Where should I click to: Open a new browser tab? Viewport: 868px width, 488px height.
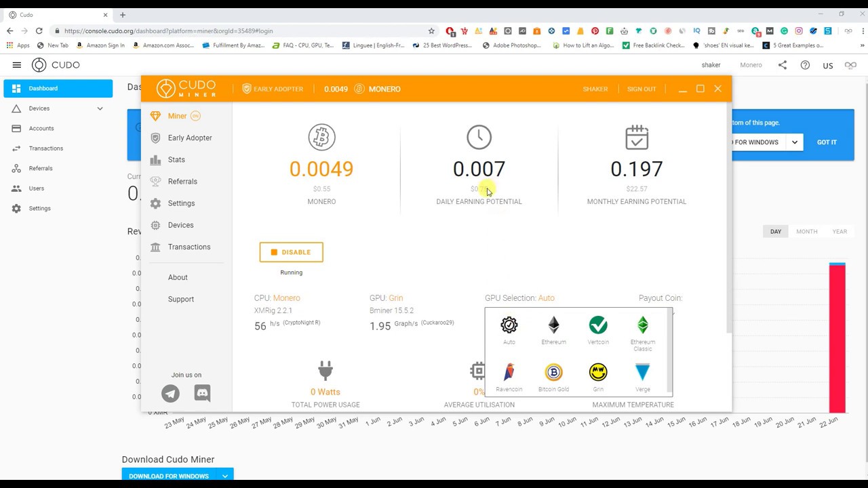123,15
